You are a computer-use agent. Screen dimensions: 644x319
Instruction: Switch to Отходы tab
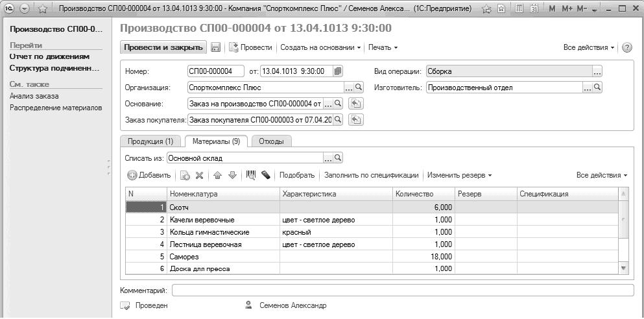pyautogui.click(x=272, y=141)
